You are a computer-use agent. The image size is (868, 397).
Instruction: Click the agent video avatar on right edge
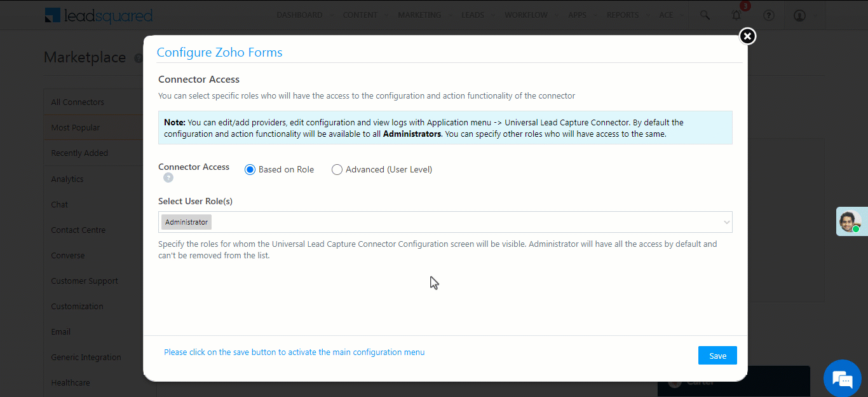(x=852, y=221)
